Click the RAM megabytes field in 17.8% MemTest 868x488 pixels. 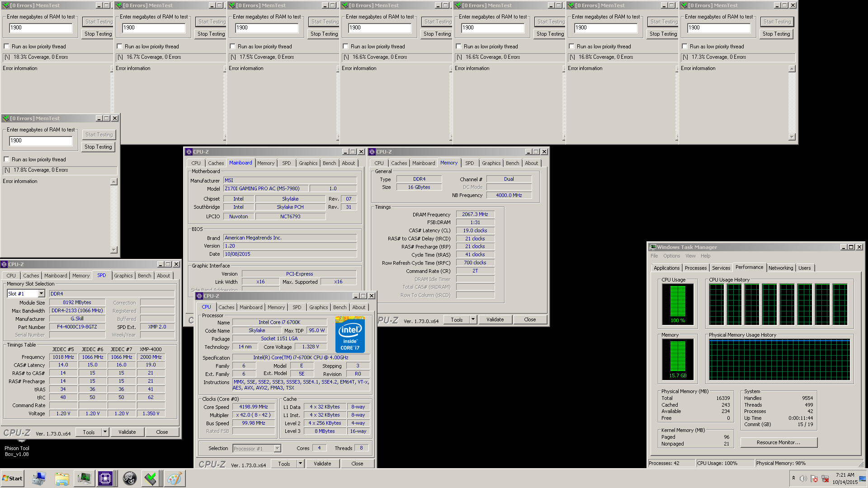(x=41, y=141)
